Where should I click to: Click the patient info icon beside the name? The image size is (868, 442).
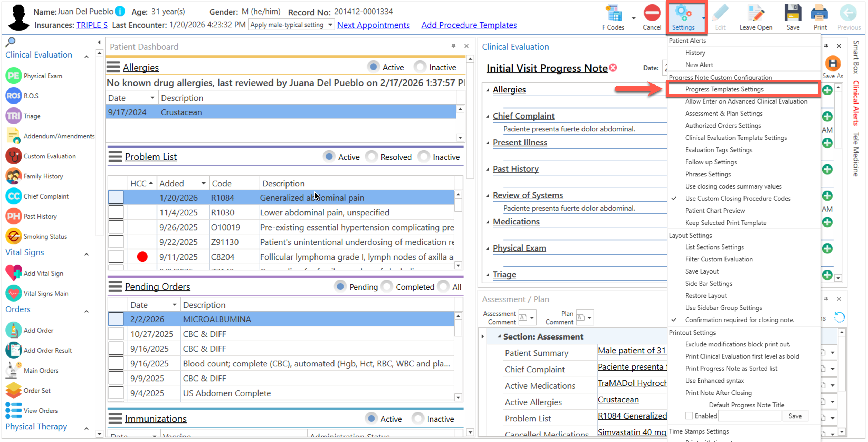pyautogui.click(x=120, y=11)
